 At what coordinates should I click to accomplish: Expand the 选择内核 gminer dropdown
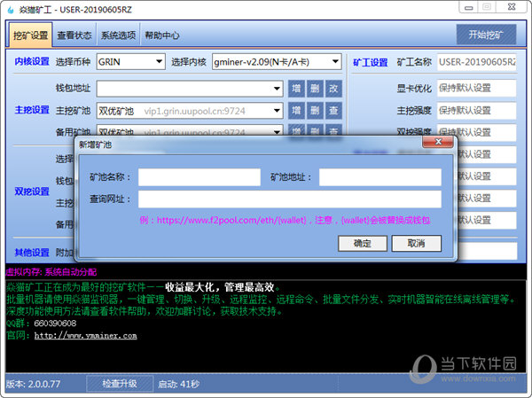(x=335, y=62)
